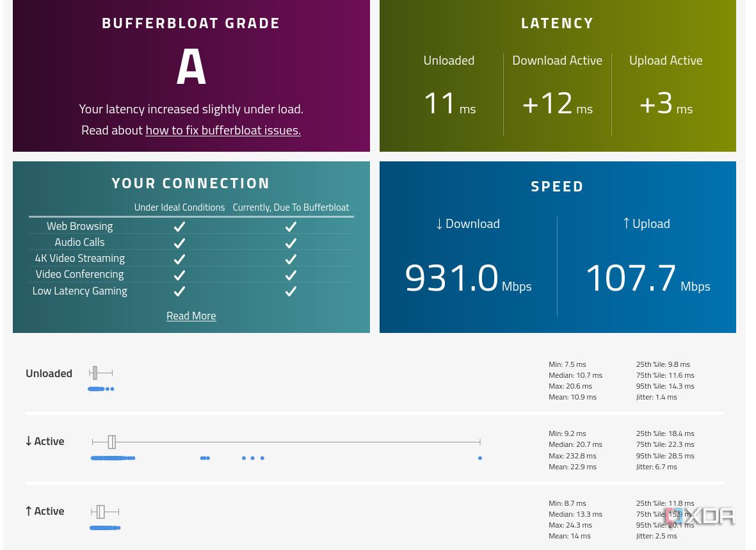Click '95th %ile: 28.5 ms' stat

665,456
